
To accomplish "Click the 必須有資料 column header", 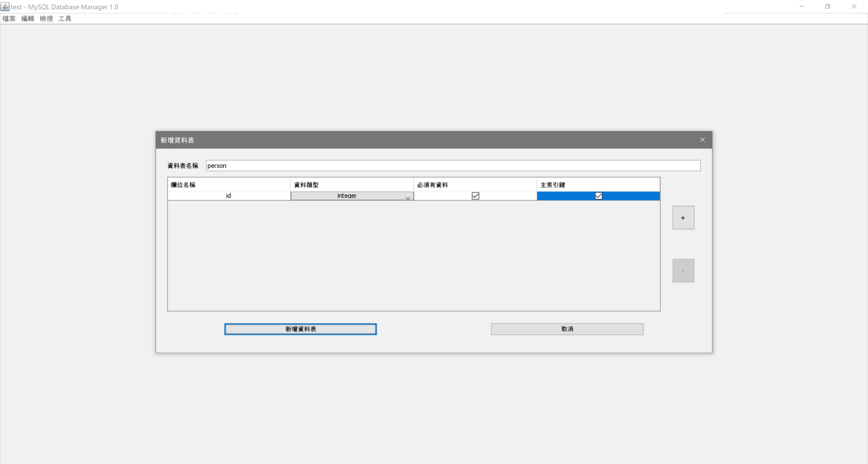I will (x=475, y=185).
